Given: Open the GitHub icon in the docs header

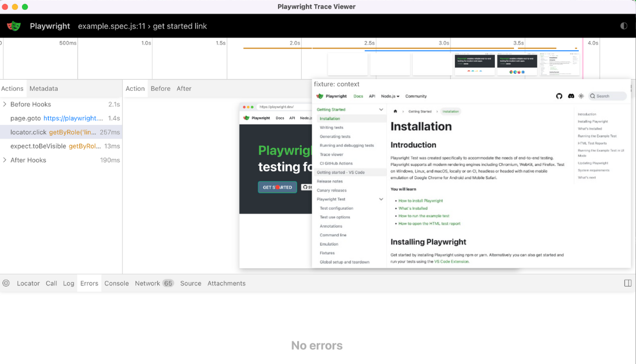Looking at the screenshot, I should (x=560, y=96).
